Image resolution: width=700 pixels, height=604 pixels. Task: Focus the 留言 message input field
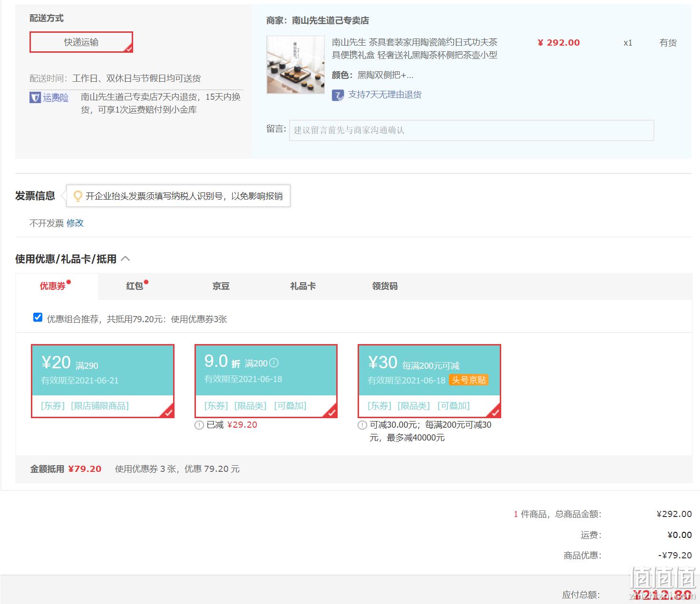tap(472, 130)
